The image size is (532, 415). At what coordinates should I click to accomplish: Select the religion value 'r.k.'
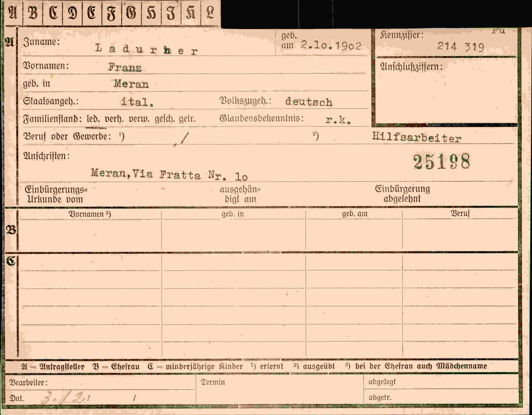[338, 120]
